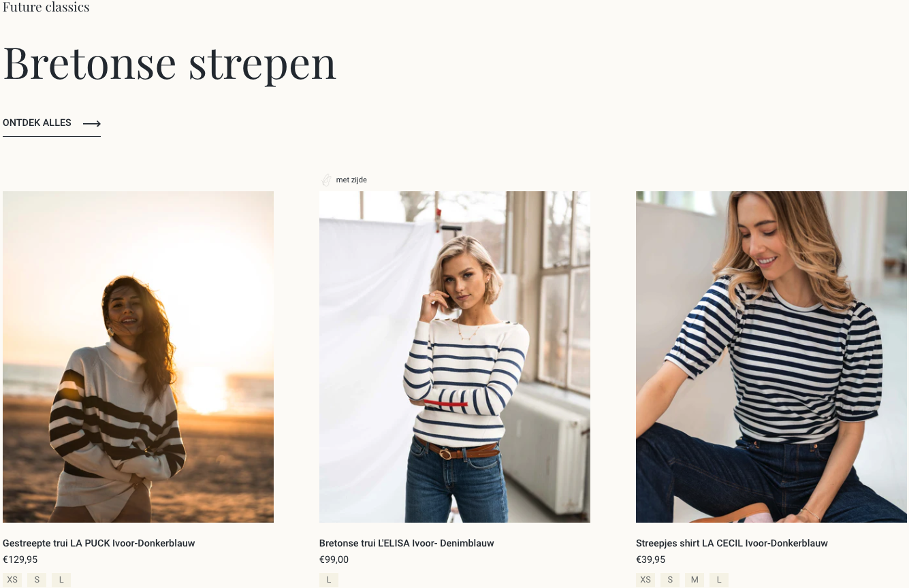The image size is (909, 588).
Task: Select size XS for LA CECIL shirt
Action: [x=645, y=580]
